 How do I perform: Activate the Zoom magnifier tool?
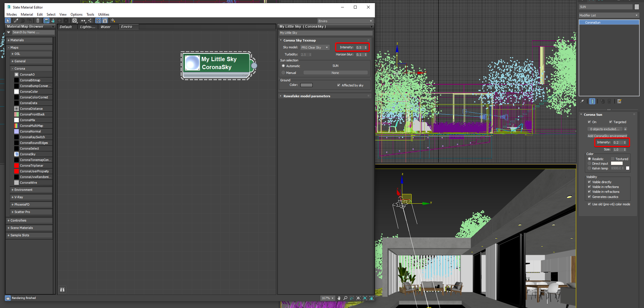pos(345,298)
